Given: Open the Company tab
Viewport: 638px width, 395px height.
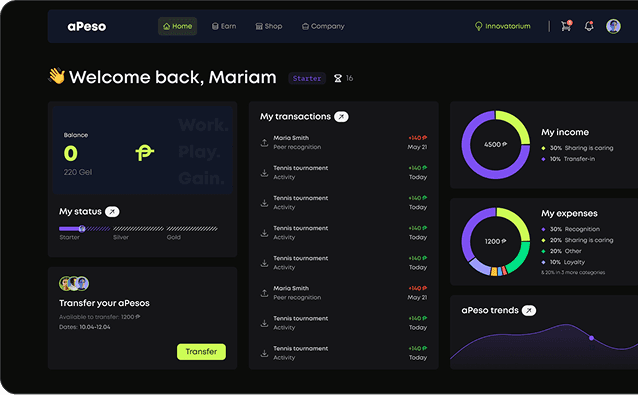Looking at the screenshot, I should pos(323,26).
